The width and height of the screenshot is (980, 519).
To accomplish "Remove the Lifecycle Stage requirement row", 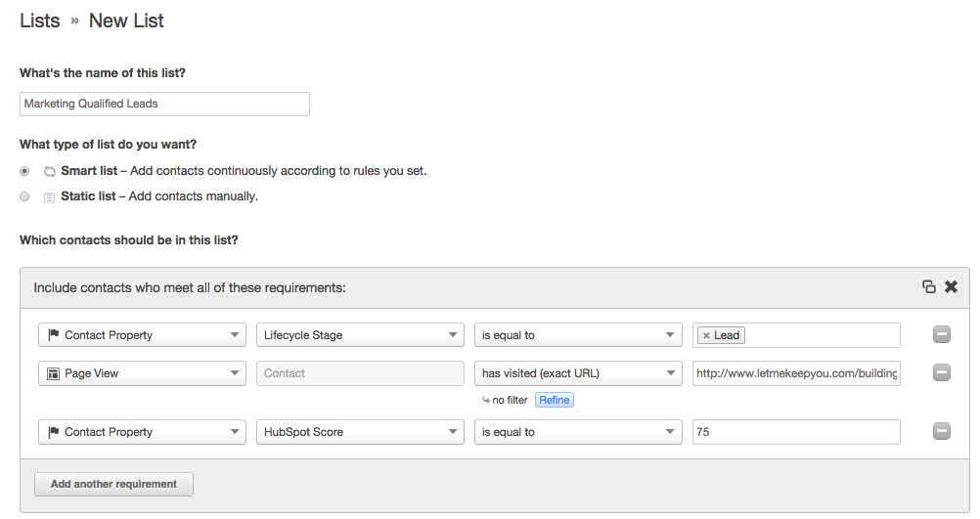I will click(941, 334).
